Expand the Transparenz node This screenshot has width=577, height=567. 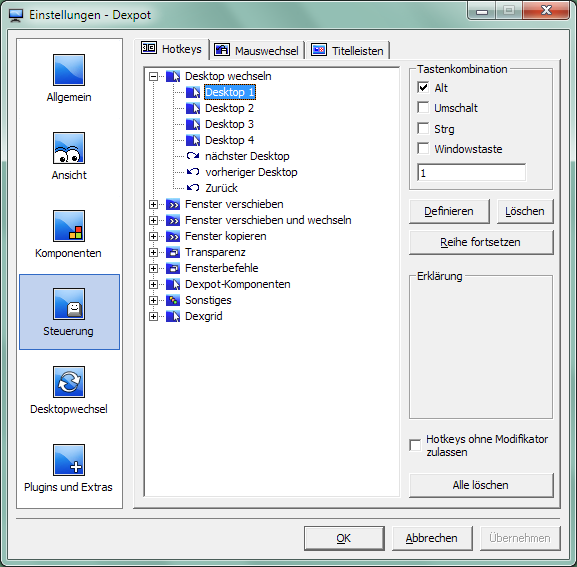coord(153,252)
